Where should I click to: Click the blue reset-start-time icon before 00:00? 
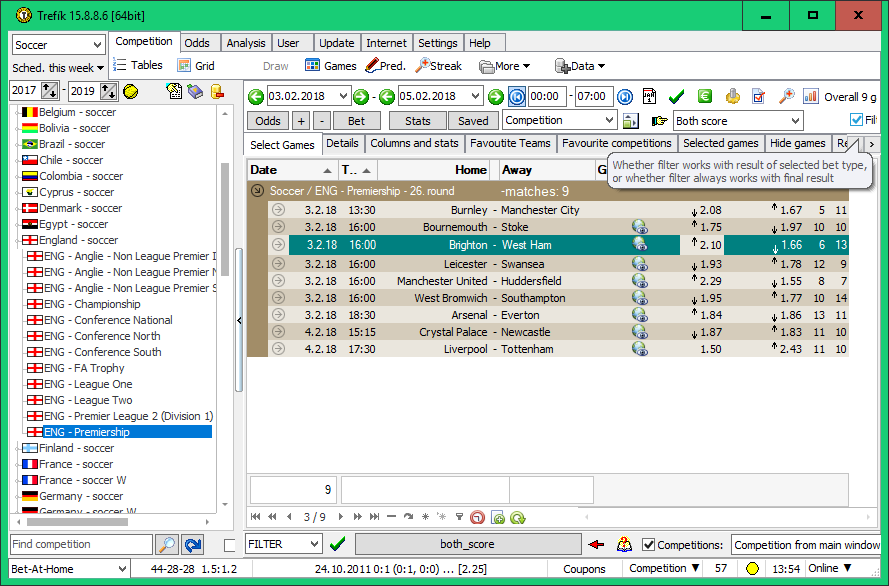(517, 97)
